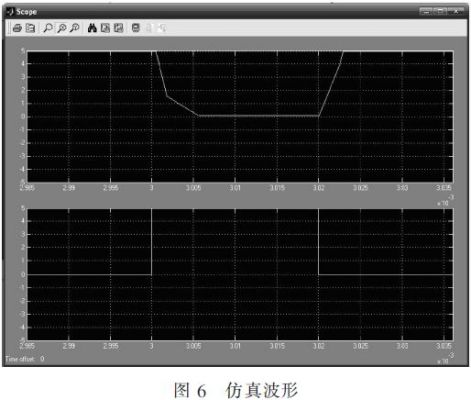Viewport: 471px width, 400px height.
Task: Click the greyed signal selection icon
Action: [162, 28]
